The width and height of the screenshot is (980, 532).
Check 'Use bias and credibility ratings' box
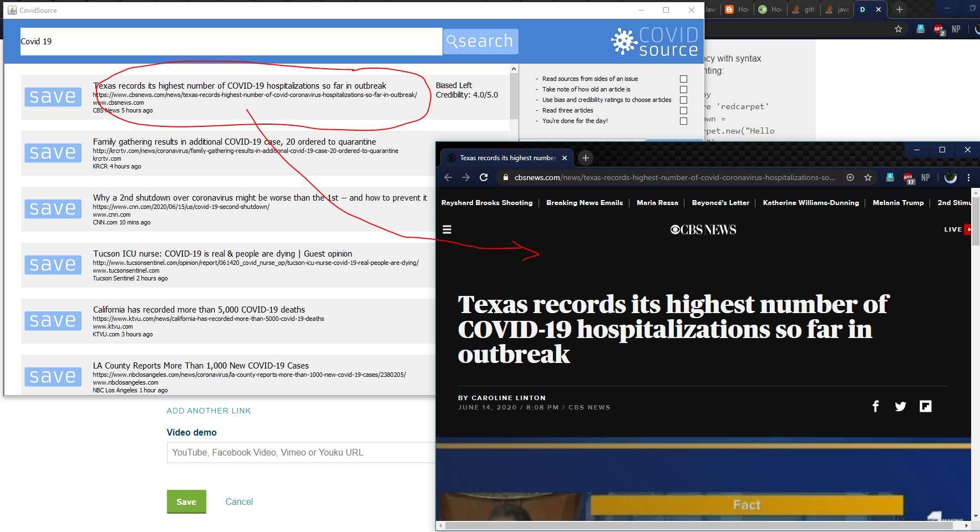click(683, 100)
